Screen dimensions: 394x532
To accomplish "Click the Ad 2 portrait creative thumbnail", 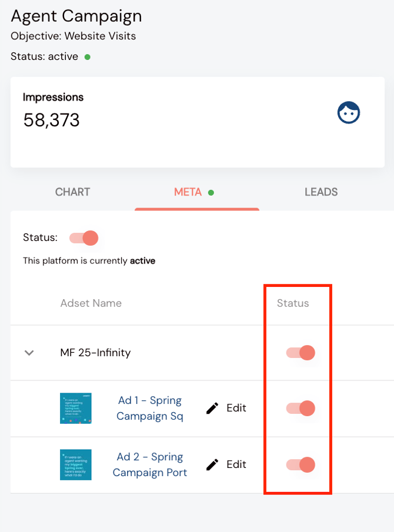I will (76, 464).
